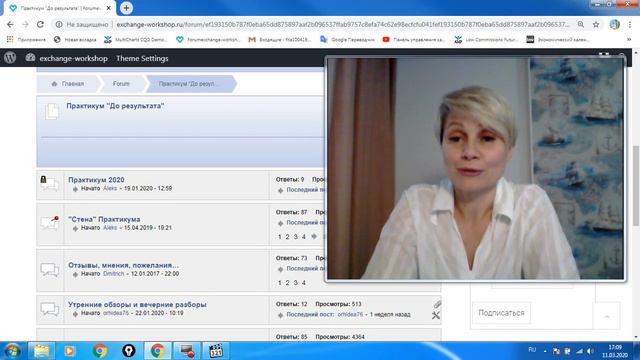Open author Aleks of Практикум 2020
Screen dimensions: 640x360
tap(110, 189)
